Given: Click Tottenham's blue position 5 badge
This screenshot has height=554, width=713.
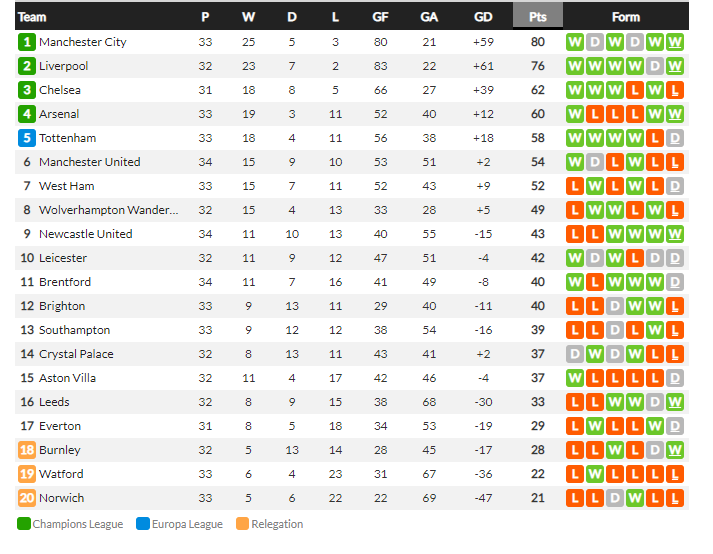Looking at the screenshot, I should [27, 138].
